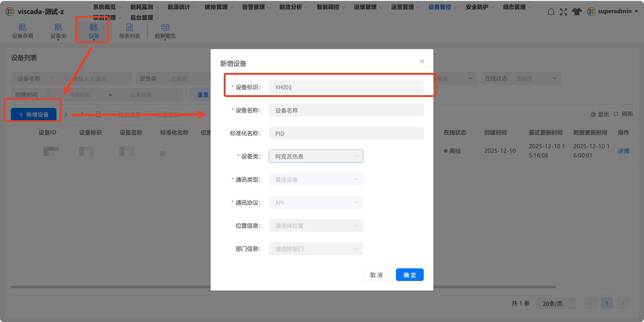Expand the 设备类 dropdown showing 阿克苏热表
The width and height of the screenshot is (644, 322).
(x=316, y=156)
